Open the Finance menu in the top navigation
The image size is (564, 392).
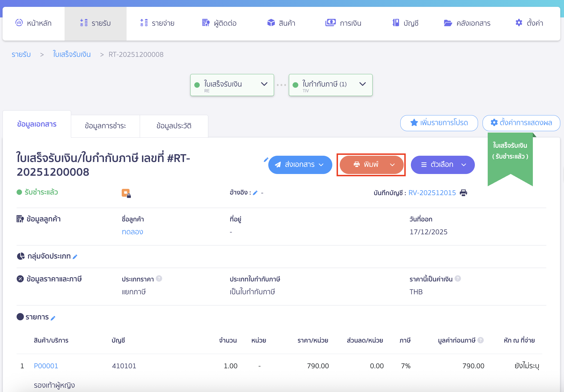pyautogui.click(x=343, y=23)
